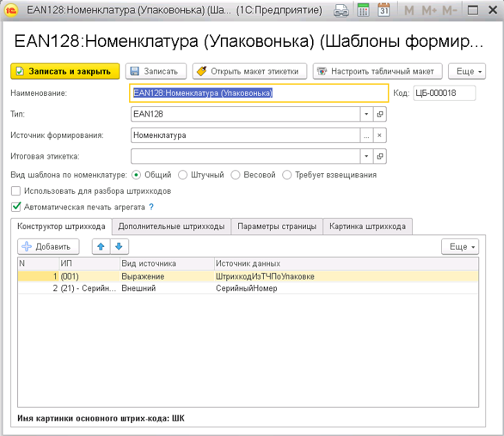Select the Общий radio button

point(136,175)
